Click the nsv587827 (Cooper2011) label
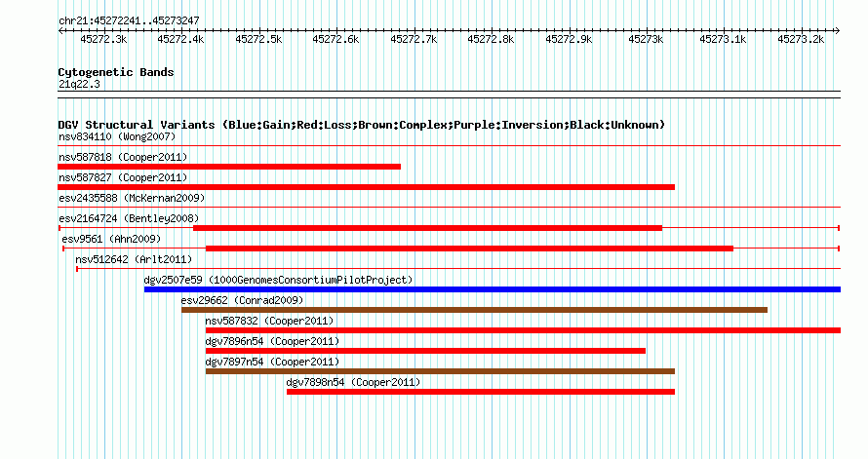The width and height of the screenshot is (868, 459). [123, 177]
